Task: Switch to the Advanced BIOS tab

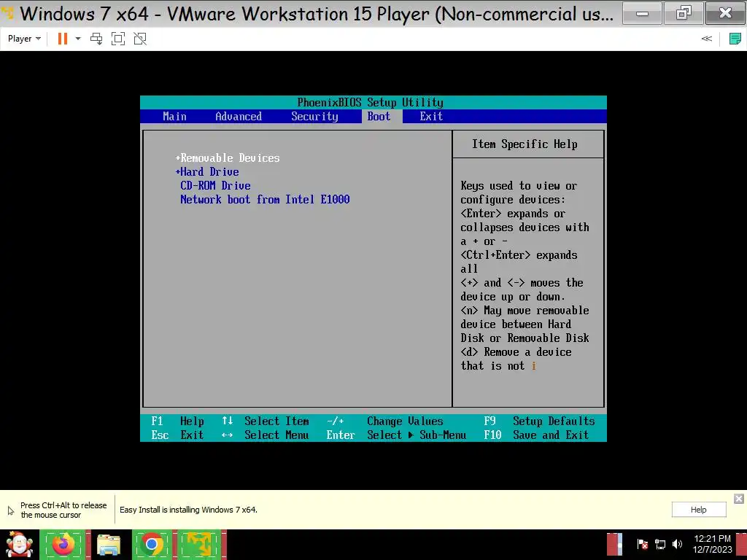Action: tap(239, 117)
